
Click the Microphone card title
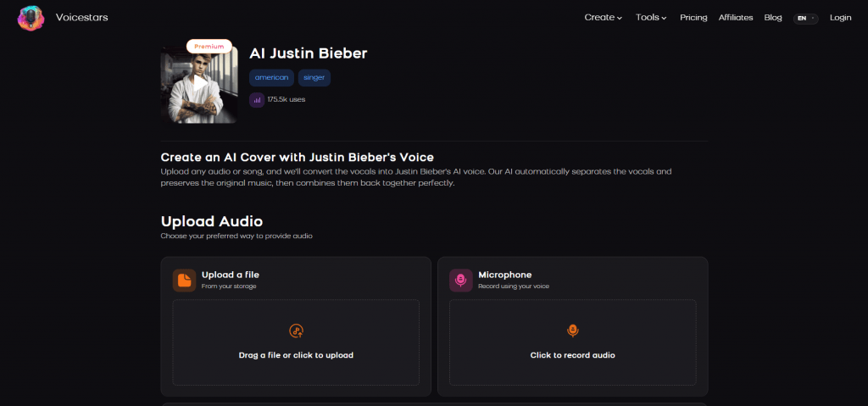click(505, 275)
